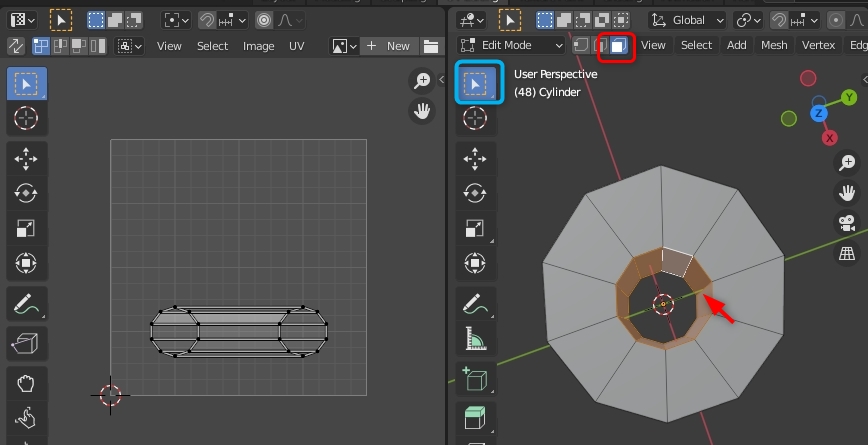Open UV editor Image menu
Screen dimensions: 868x445
click(259, 46)
